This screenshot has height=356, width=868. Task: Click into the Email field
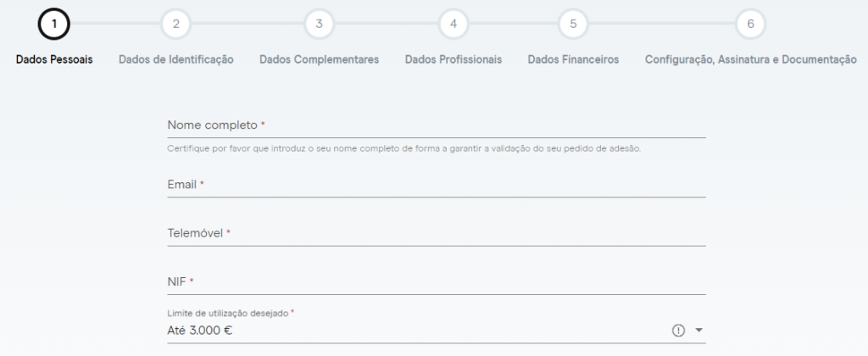tap(437, 185)
